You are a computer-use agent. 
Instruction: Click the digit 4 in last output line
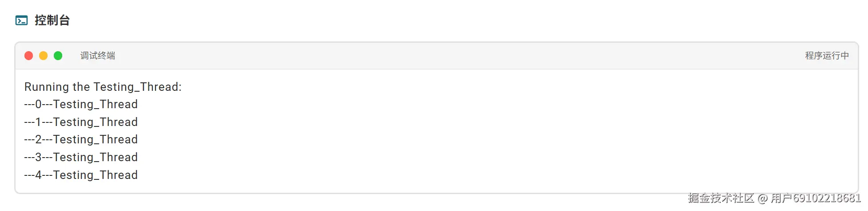tap(39, 175)
